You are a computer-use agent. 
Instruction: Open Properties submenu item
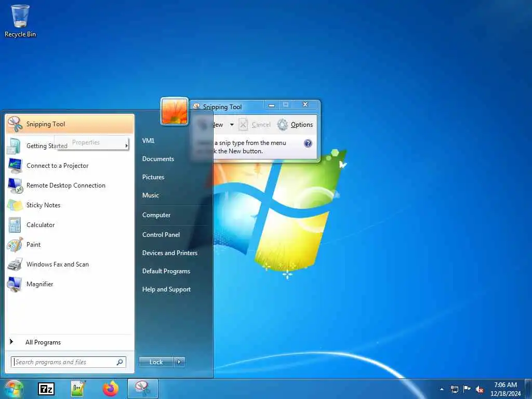point(92,142)
